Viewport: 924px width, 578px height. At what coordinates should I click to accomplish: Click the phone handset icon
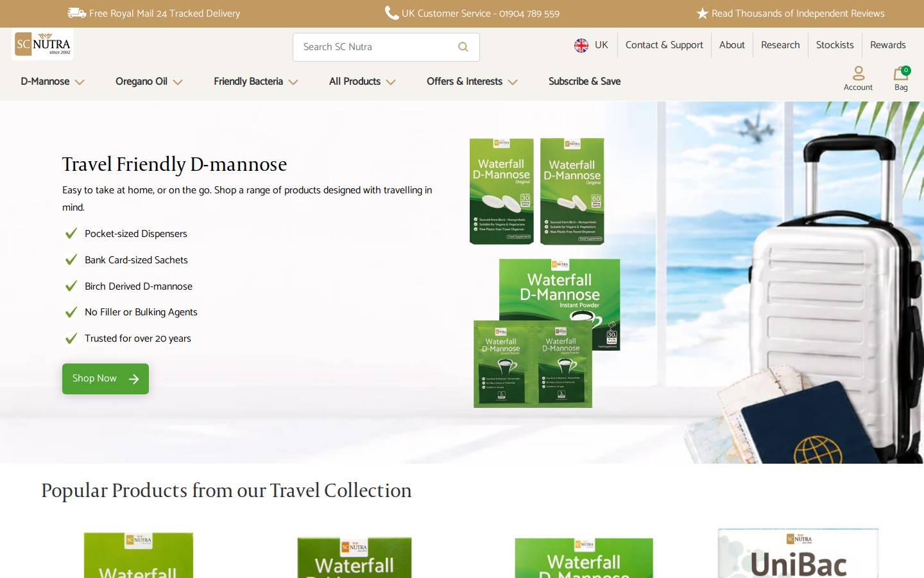[x=391, y=13]
